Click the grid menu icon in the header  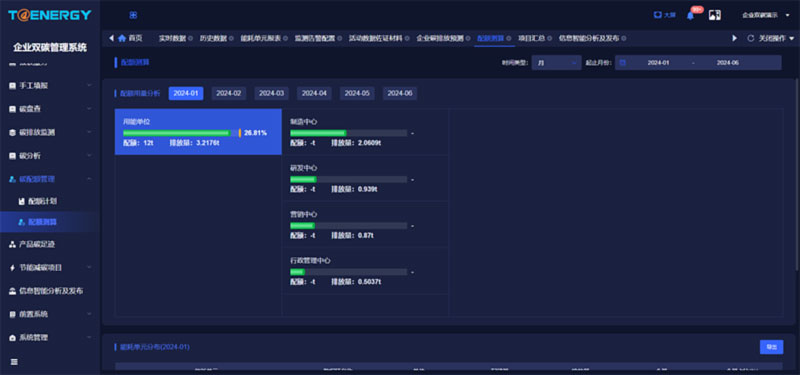coord(133,15)
